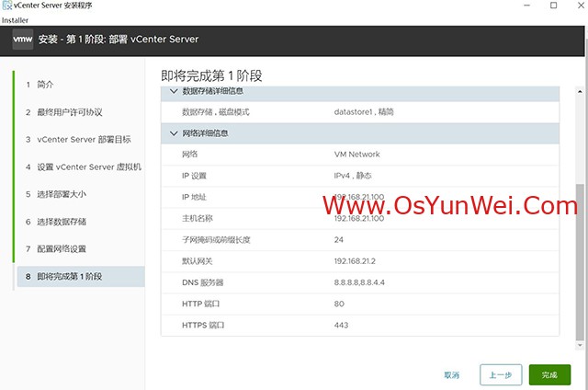Viewport: 588px width, 390px height.
Task: Click the vCenter Server installer title icon
Action: click(x=6, y=6)
